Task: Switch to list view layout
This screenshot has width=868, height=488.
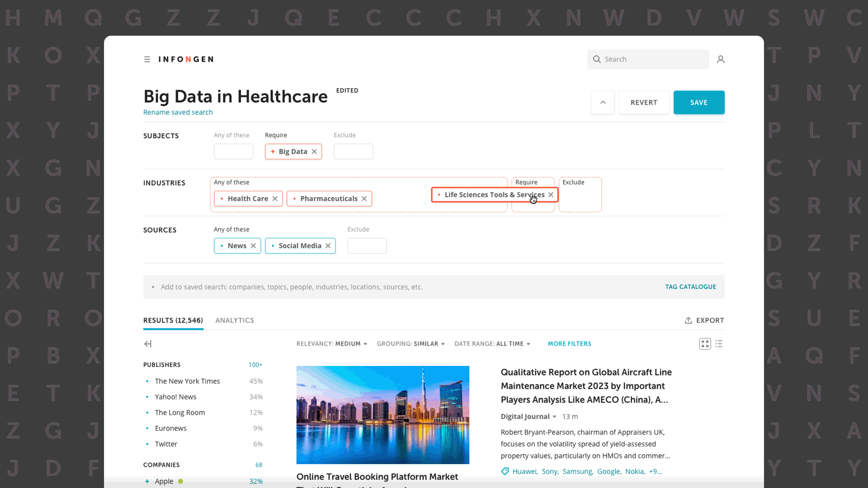Action: (719, 344)
